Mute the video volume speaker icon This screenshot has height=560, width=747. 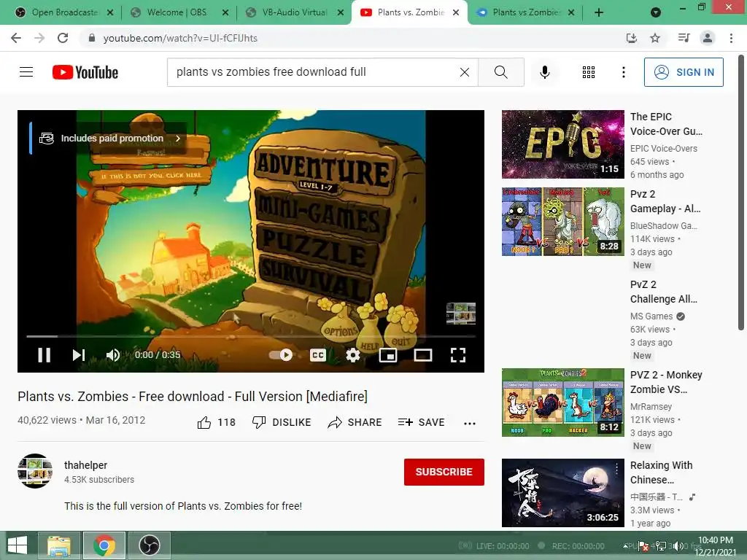[113, 355]
